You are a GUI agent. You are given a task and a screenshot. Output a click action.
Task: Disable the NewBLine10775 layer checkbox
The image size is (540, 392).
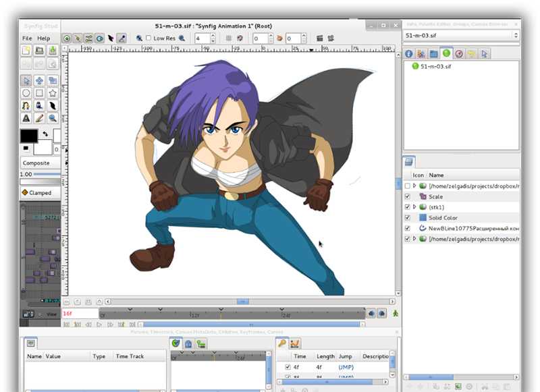click(408, 228)
